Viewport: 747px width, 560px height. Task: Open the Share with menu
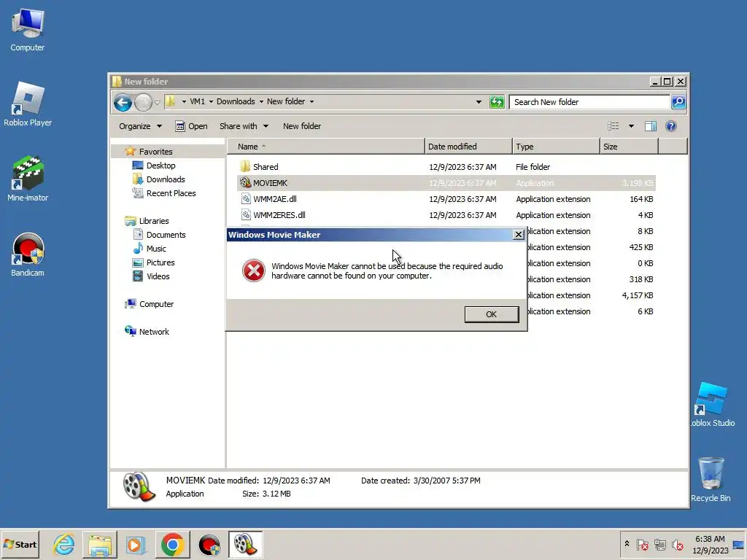(244, 126)
